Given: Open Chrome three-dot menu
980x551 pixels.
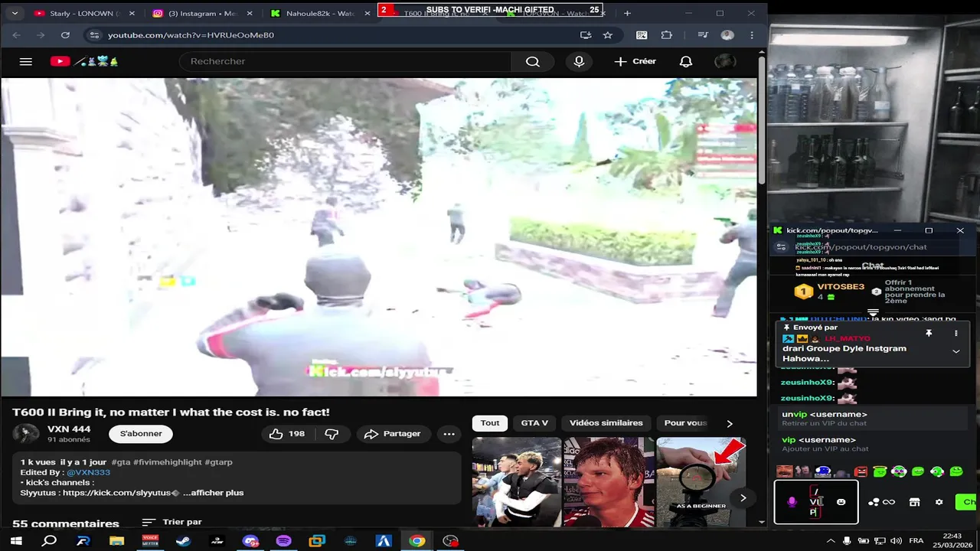Looking at the screenshot, I should coord(752,35).
